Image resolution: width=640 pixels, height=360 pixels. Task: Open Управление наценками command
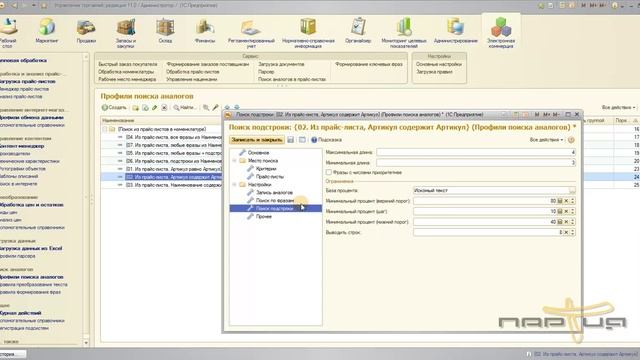[x=191, y=79]
